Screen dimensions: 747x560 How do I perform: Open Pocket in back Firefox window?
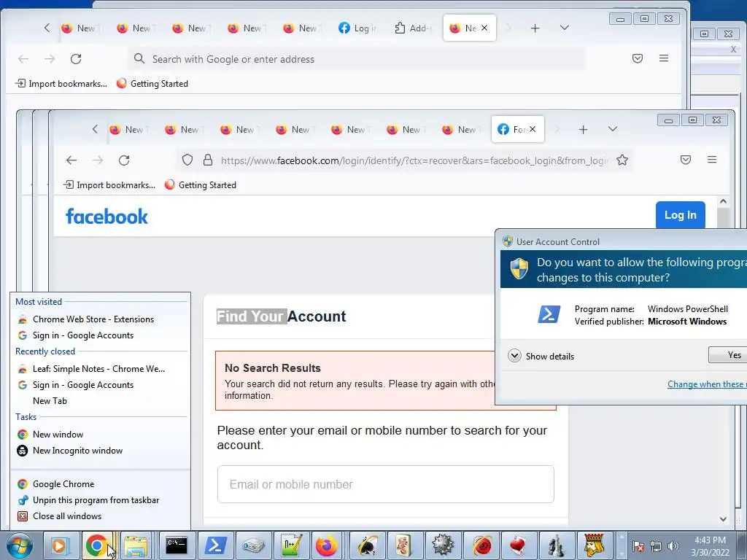[x=638, y=58]
